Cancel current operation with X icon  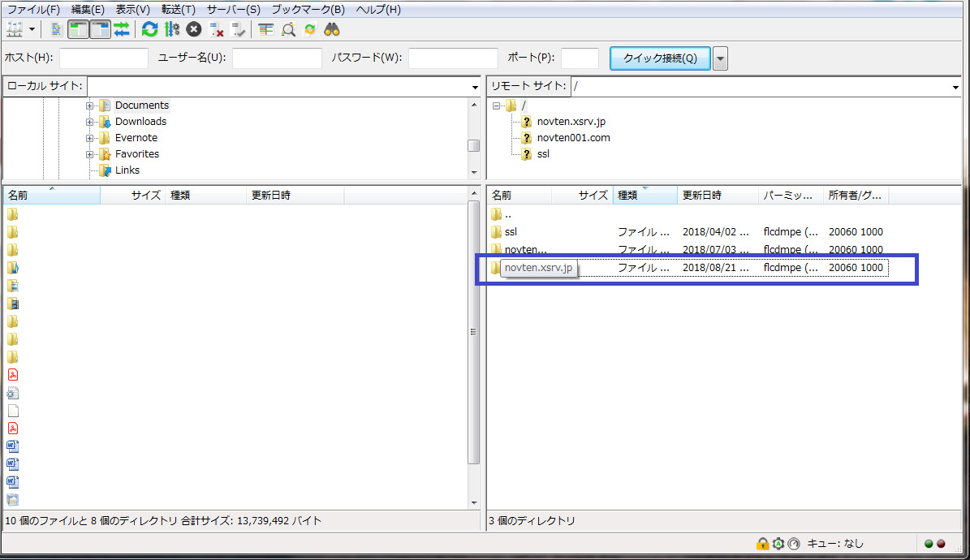(194, 29)
